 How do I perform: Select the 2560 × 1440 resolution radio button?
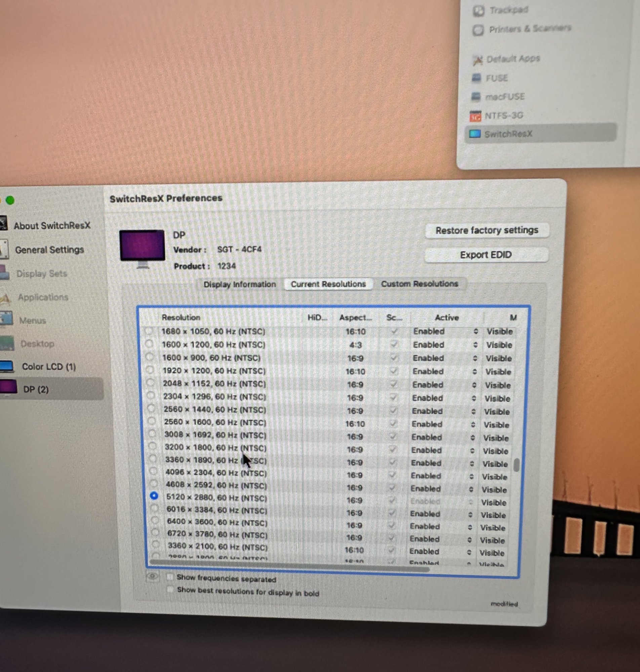point(151,409)
